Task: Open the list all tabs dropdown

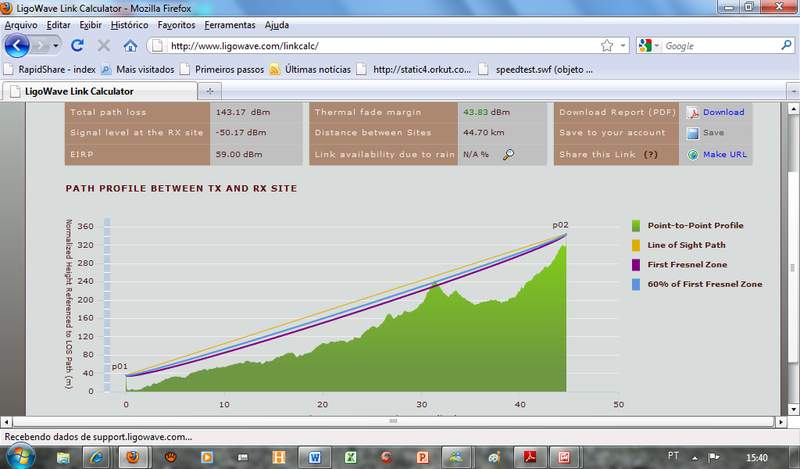Action: (793, 91)
